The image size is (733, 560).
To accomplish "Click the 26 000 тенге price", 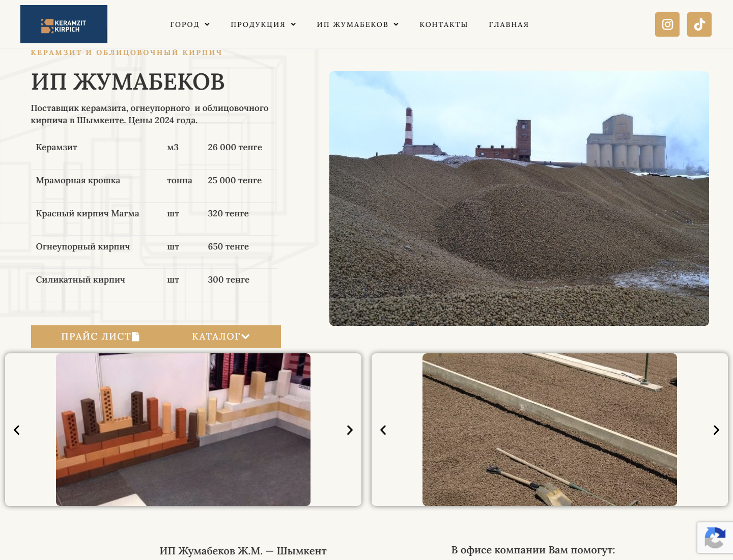I will click(235, 147).
